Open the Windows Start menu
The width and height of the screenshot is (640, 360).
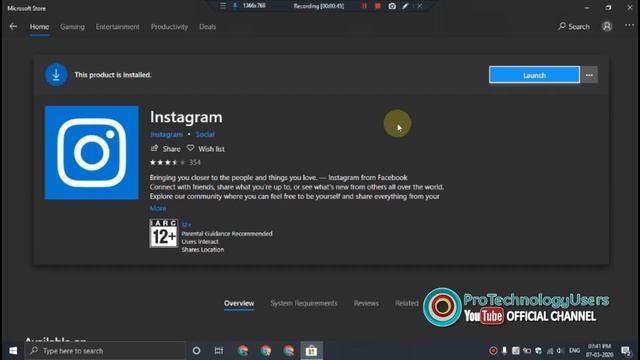pos(13,351)
